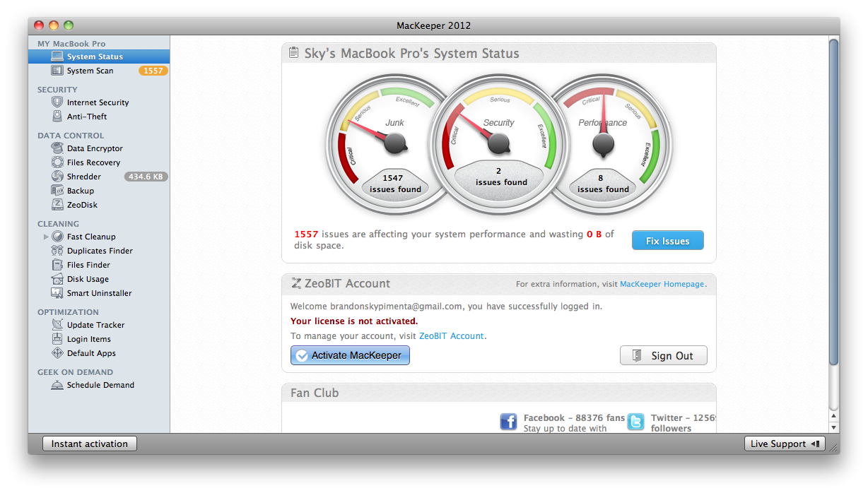868x493 pixels.
Task: Click the Fast Cleanup icon
Action: coord(57,237)
